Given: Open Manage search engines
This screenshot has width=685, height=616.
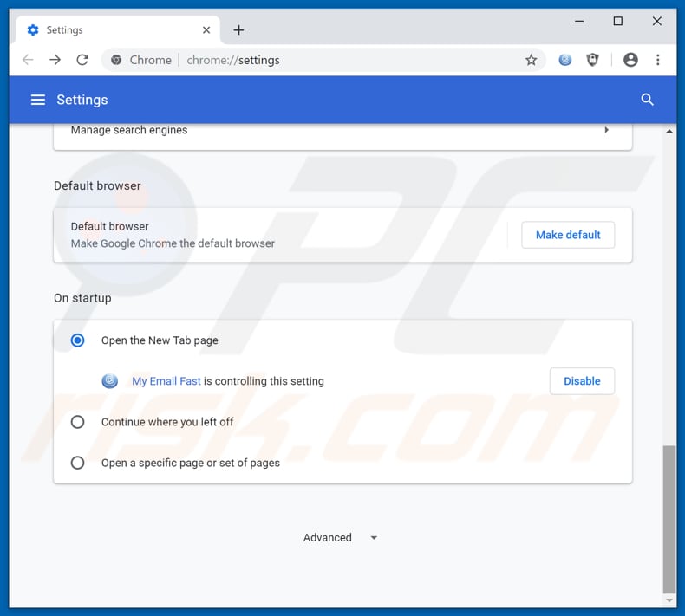Looking at the screenshot, I should click(x=342, y=130).
